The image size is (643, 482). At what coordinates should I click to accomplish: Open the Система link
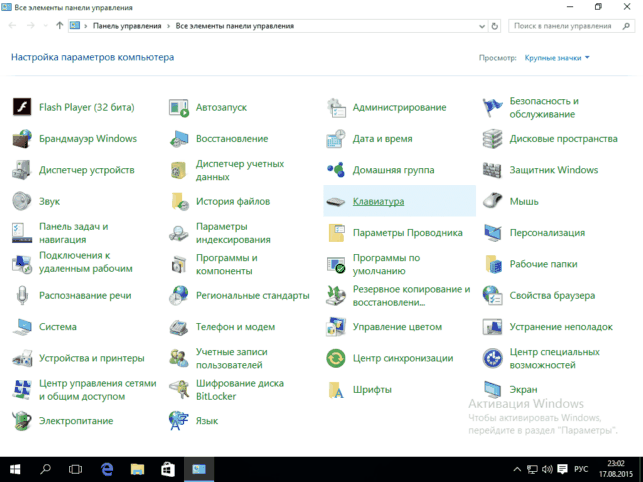coord(58,327)
